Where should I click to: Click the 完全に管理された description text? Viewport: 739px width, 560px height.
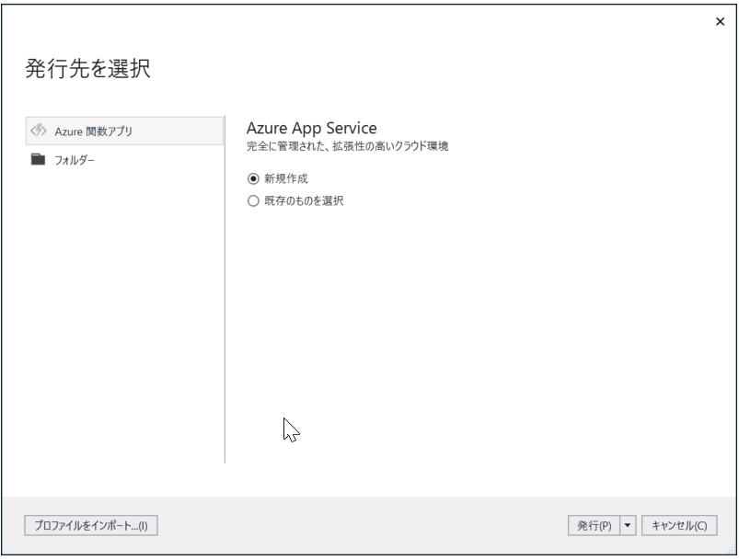(x=347, y=146)
